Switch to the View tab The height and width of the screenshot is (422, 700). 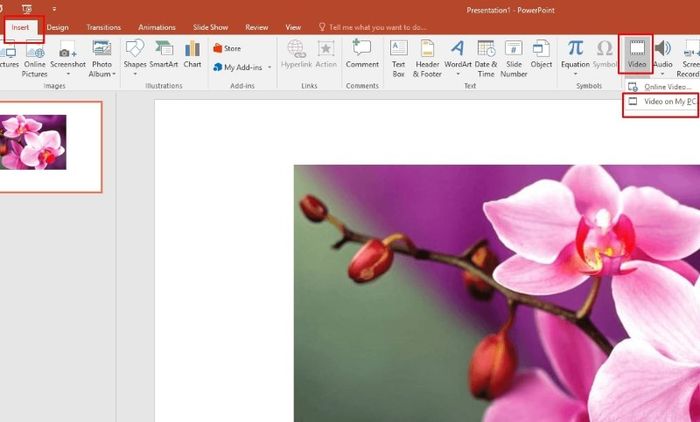293,28
